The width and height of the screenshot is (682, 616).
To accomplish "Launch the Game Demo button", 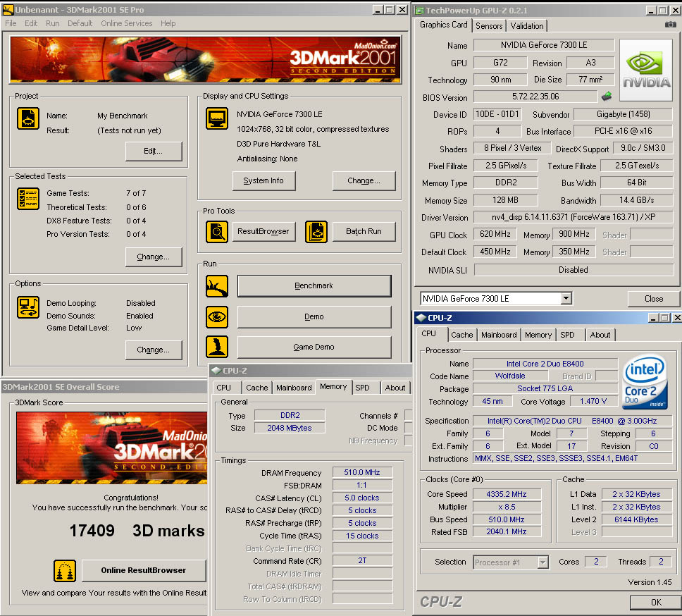I will point(314,347).
